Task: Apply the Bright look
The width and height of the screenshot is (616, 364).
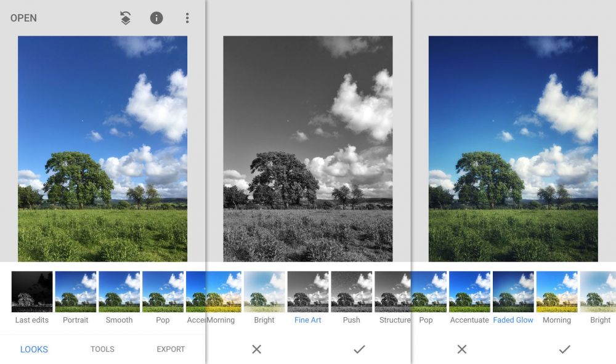Action: pos(264,294)
